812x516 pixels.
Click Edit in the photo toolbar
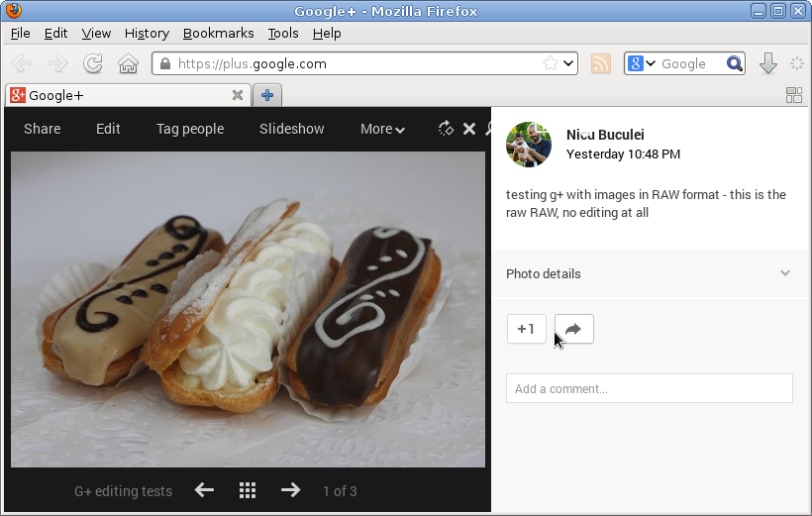click(108, 129)
